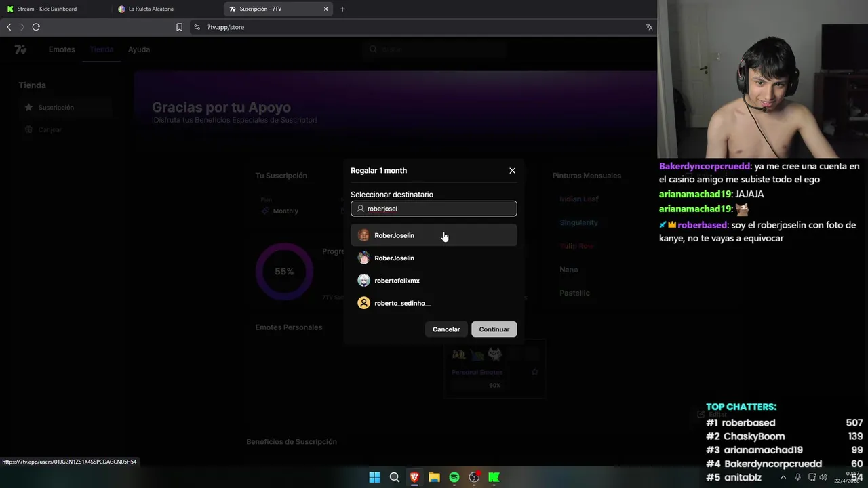Bookmark this page icon

(179, 27)
